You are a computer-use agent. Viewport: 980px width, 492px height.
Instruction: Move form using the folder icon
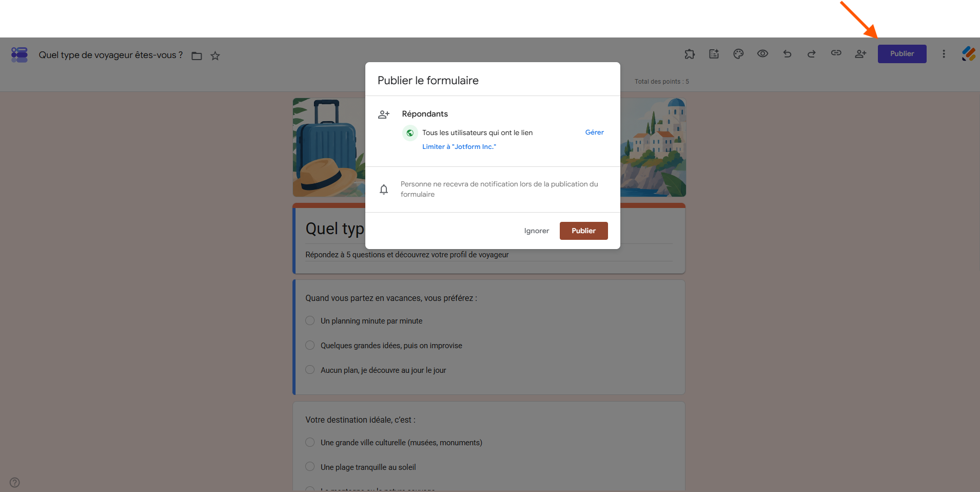197,55
